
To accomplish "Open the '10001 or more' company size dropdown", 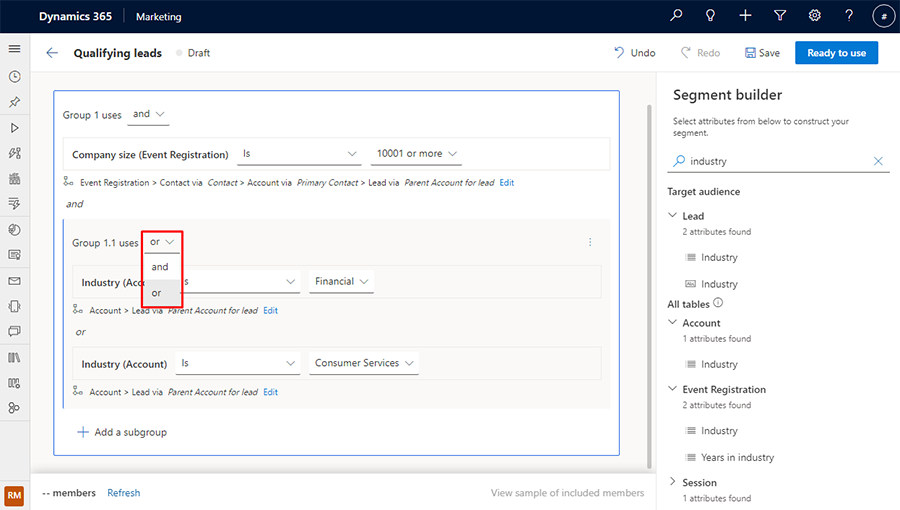I will [416, 154].
